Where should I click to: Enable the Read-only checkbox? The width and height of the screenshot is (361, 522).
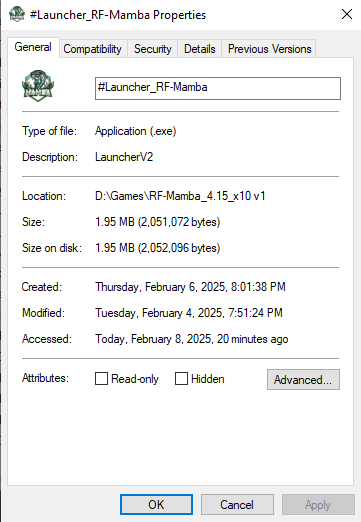point(101,379)
